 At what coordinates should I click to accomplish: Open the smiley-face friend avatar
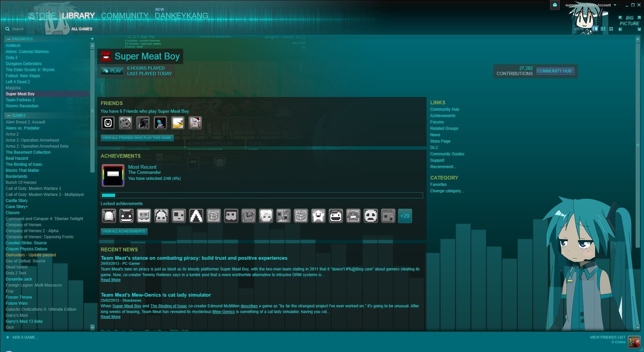point(108,123)
